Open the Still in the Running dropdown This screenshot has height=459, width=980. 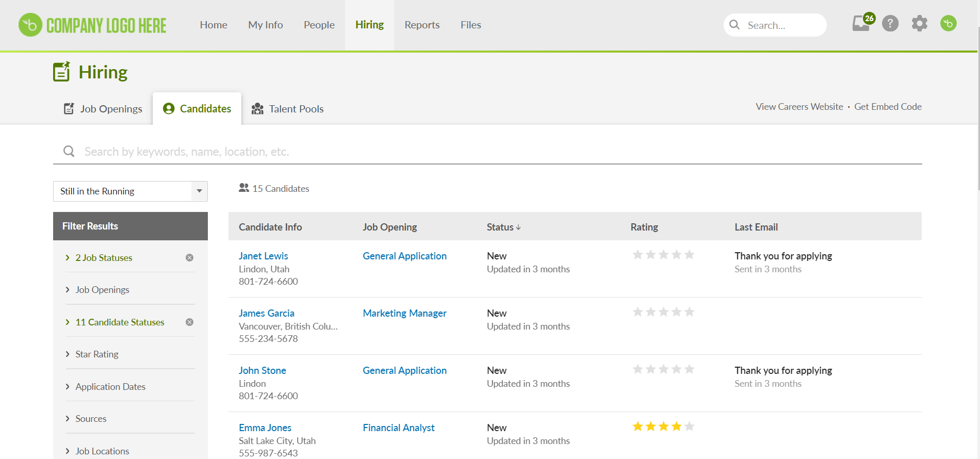(x=130, y=191)
